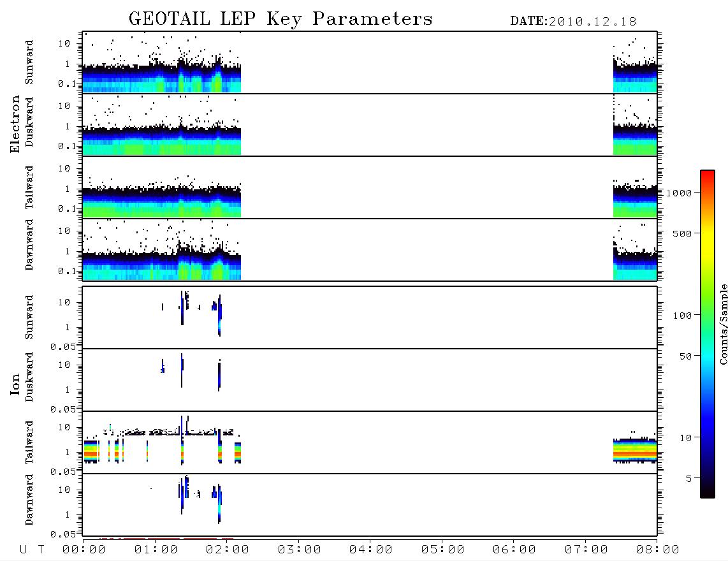728x561 pixels.
Task: Click the "01:00" time tick label
Action: 156,550
